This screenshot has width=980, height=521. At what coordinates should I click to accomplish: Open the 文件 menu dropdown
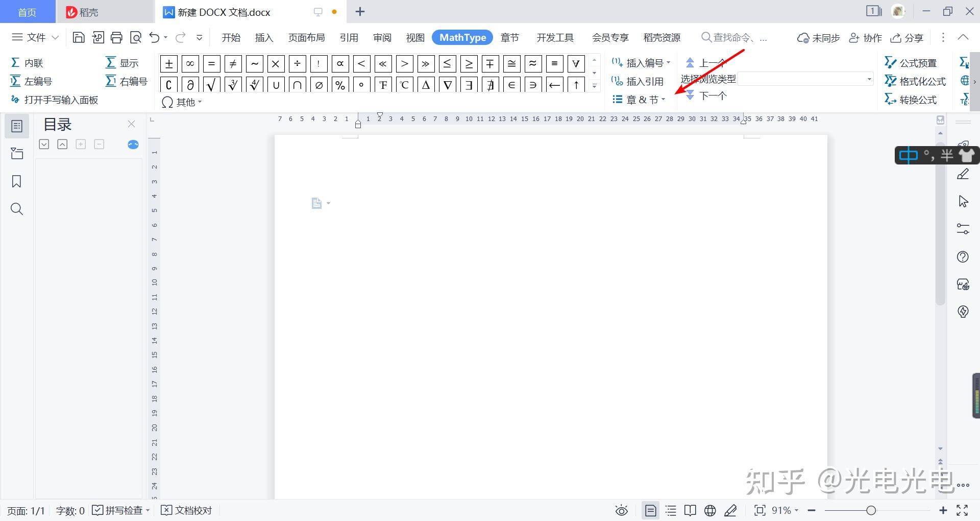35,37
